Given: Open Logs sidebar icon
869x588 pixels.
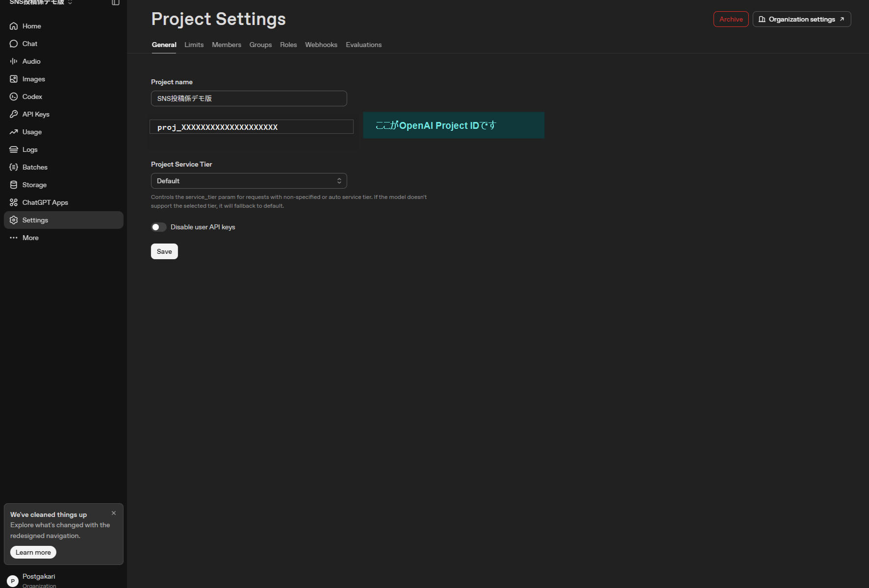Looking at the screenshot, I should pos(14,149).
